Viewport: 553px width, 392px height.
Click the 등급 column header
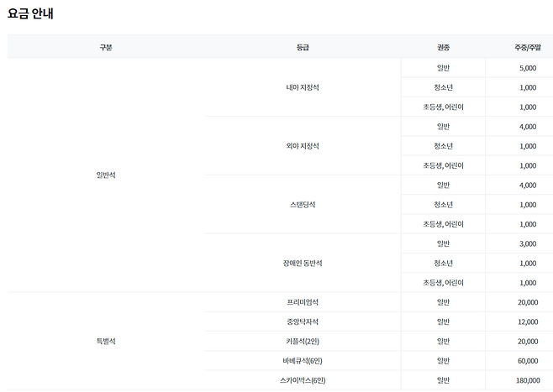pos(303,47)
